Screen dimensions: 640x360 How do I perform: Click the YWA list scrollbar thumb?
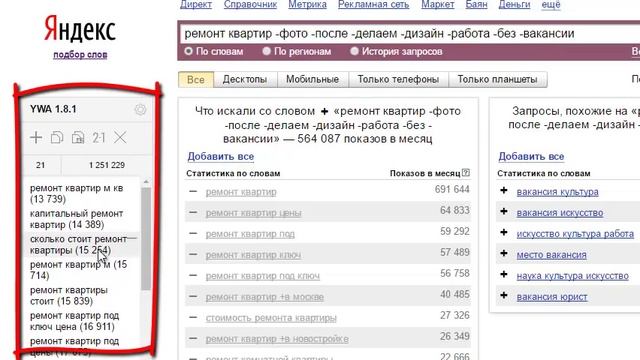tap(146, 239)
